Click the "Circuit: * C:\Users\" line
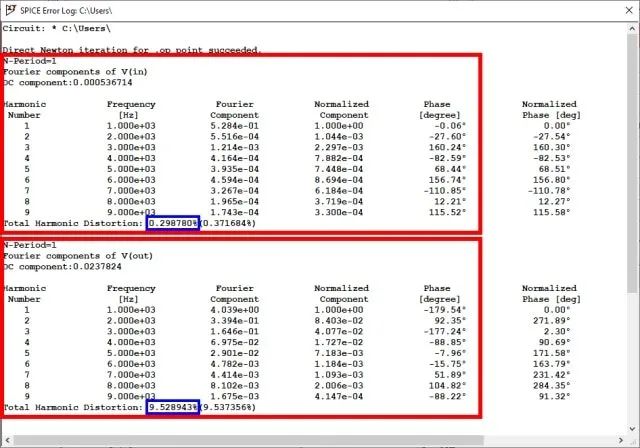640x448 pixels. [56, 29]
